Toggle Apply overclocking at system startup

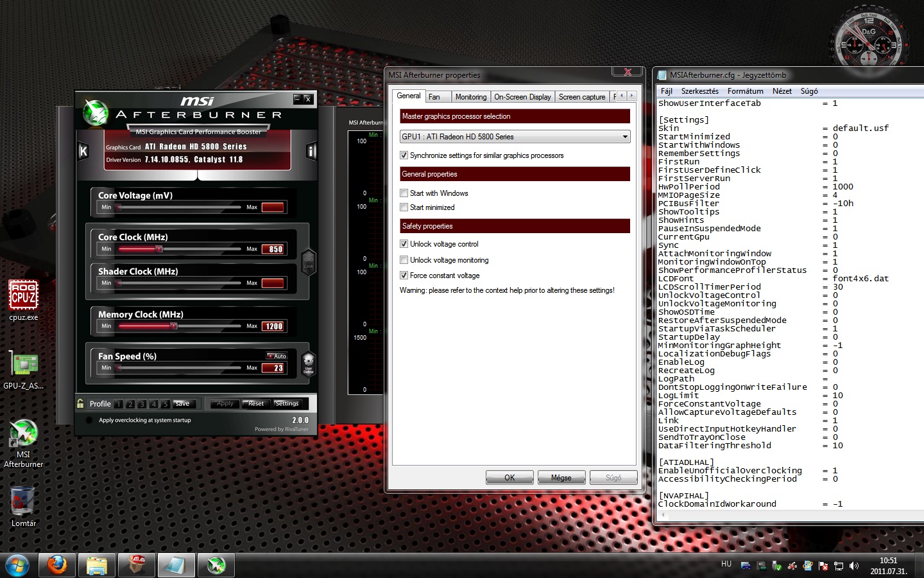pos(89,420)
